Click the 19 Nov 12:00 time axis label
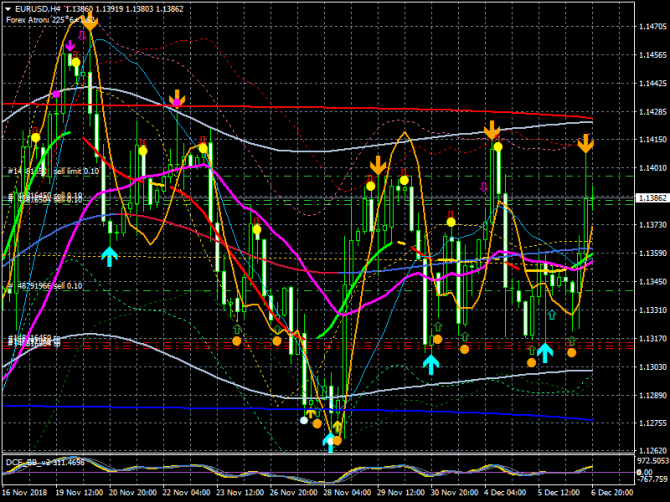Screen dimensions: 670x502 (x=79, y=492)
